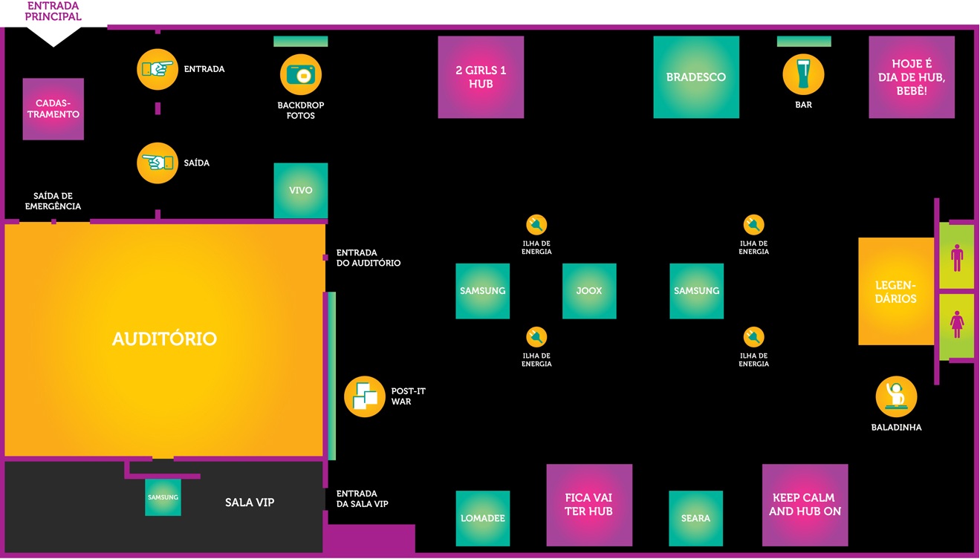Click the BAR caption text

pos(804,105)
